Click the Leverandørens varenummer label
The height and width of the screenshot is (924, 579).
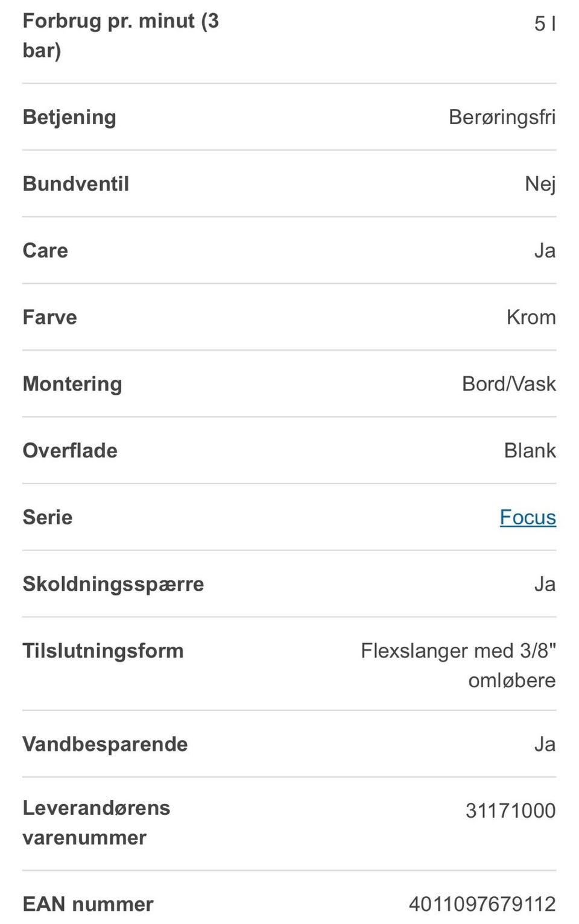pos(96,823)
